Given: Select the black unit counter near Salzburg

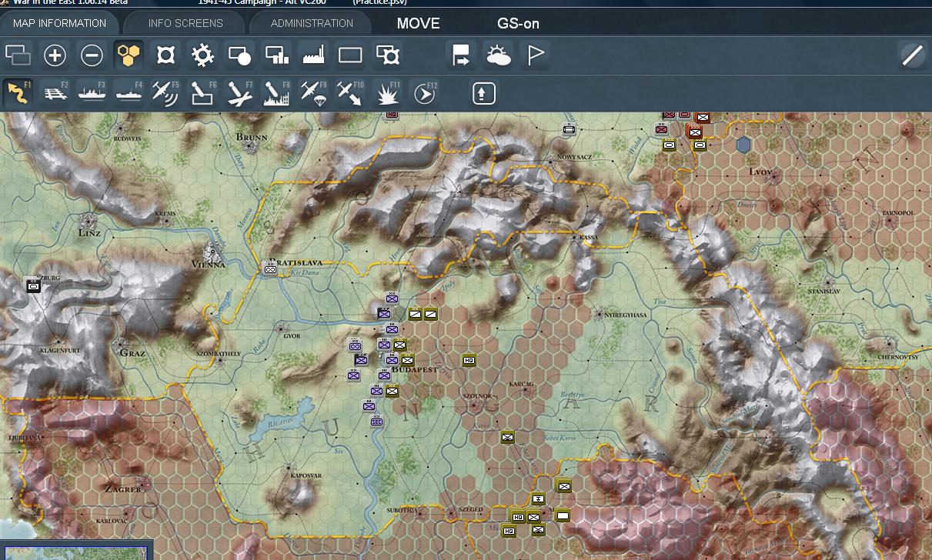Looking at the screenshot, I should pos(33,285).
